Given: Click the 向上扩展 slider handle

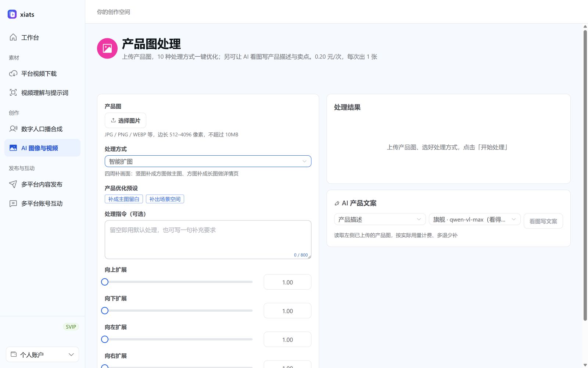Looking at the screenshot, I should pyautogui.click(x=105, y=282).
